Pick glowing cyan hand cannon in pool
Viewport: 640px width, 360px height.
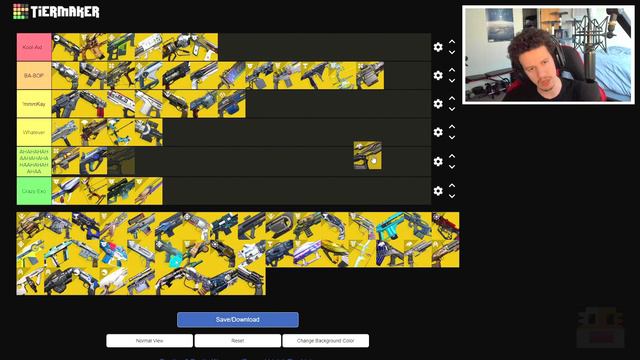169,253
